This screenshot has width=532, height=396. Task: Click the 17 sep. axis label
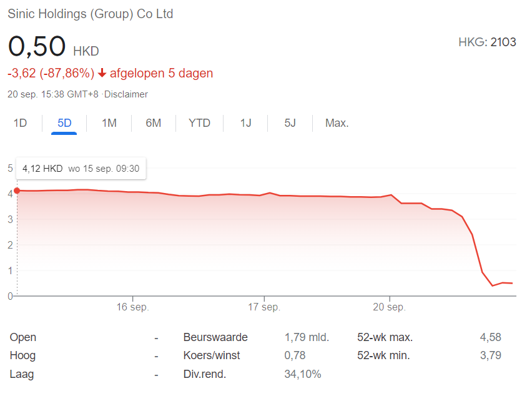264,307
